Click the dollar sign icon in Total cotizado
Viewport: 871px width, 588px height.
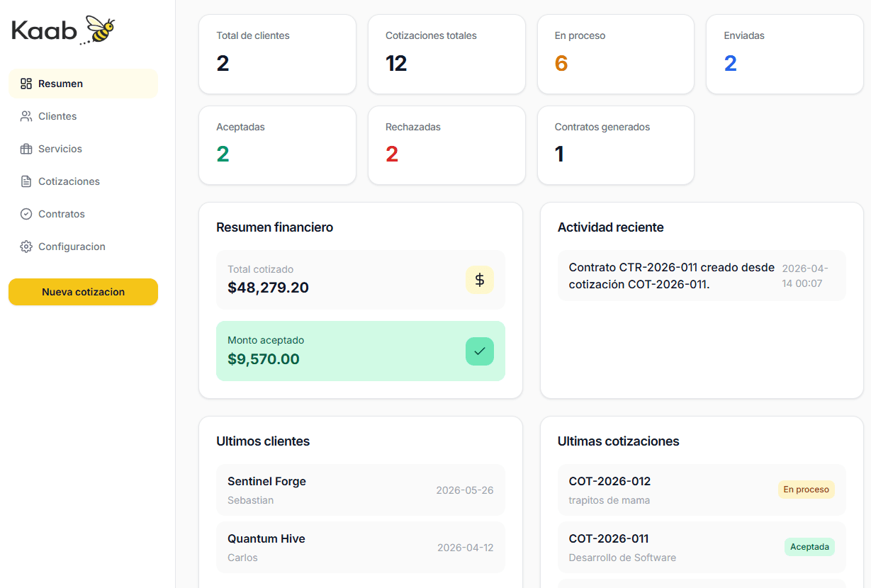tap(480, 280)
